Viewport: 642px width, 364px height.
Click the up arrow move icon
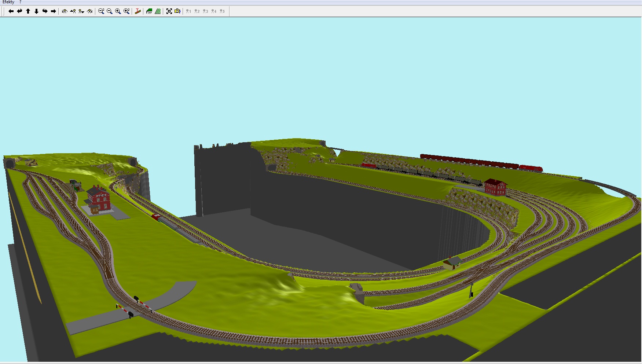(28, 11)
